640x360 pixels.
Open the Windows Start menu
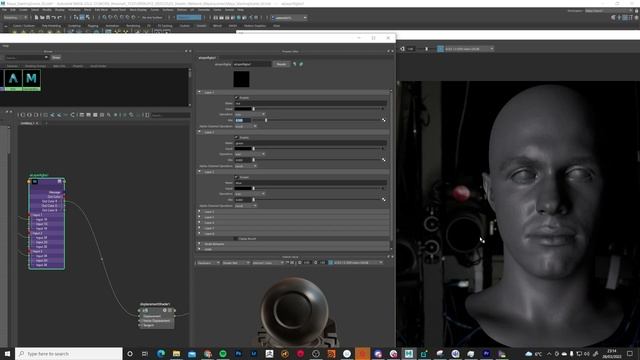pyautogui.click(x=7, y=353)
